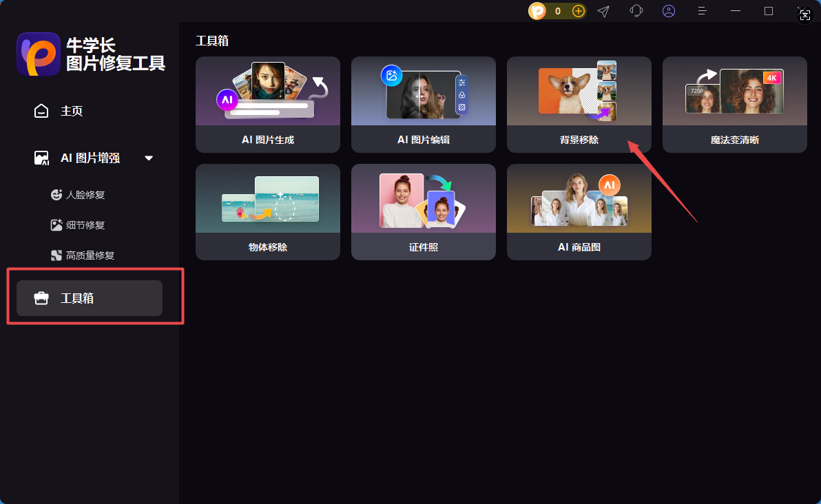Add coins with the plus icon
Image resolution: width=821 pixels, height=504 pixels.
click(x=578, y=11)
